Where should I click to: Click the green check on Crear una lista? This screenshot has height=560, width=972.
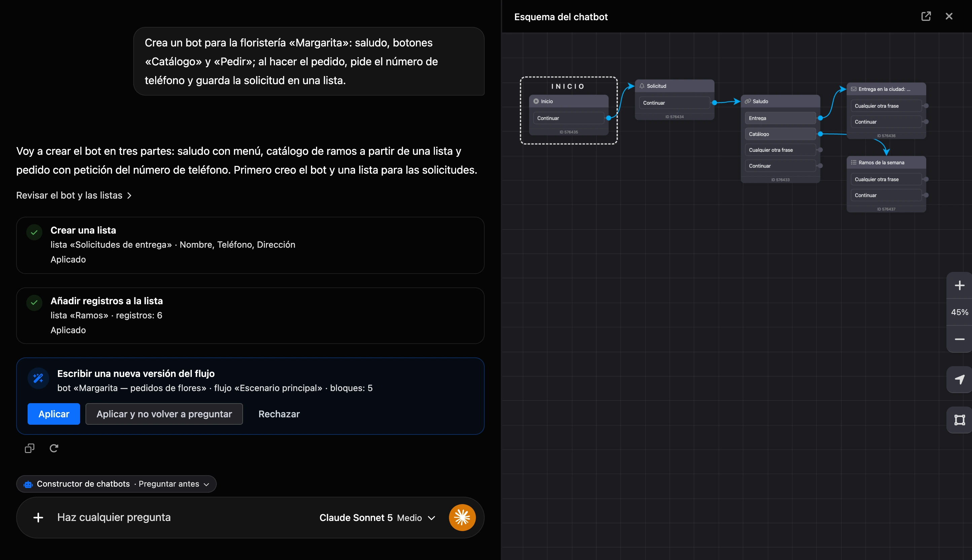(34, 232)
